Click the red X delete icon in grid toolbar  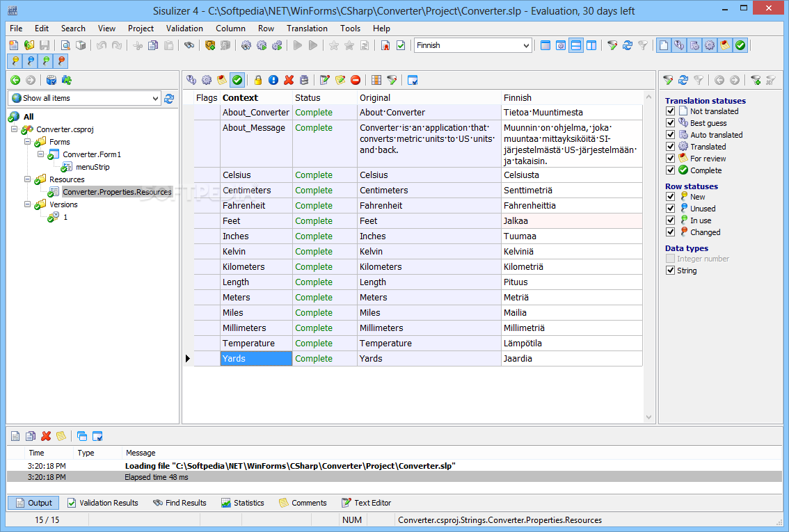pos(289,80)
